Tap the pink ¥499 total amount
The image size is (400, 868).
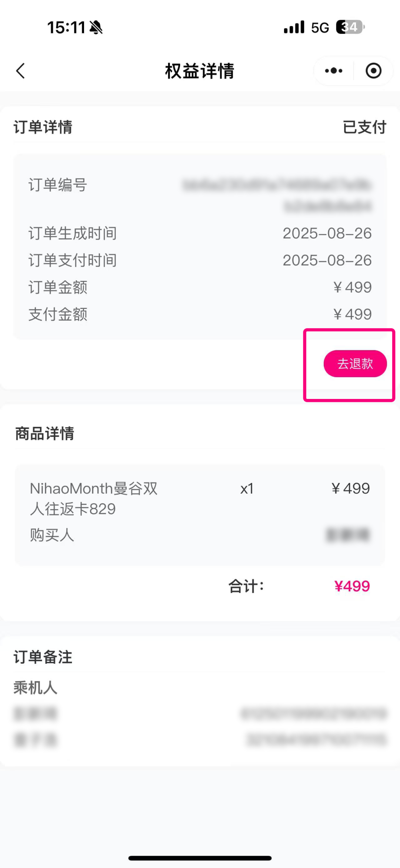pyautogui.click(x=352, y=586)
